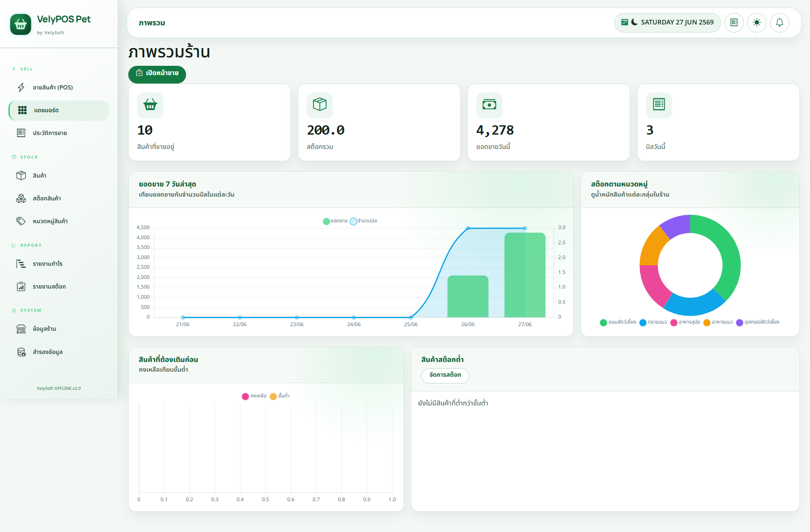Click the STOCK section cube icon
Screen dimensions: 810x532
click(x=14, y=157)
